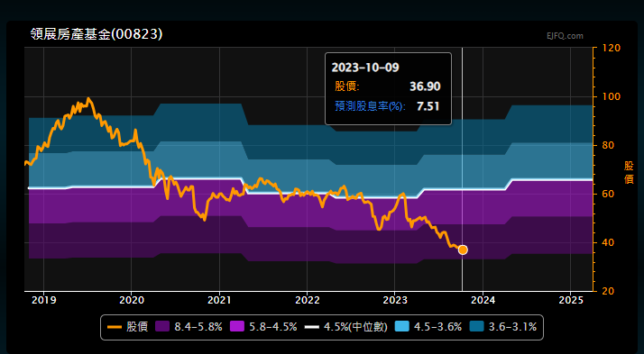Toggle the 4.5%(中位數) median line legend
The height and width of the screenshot is (354, 644).
[x=346, y=327]
